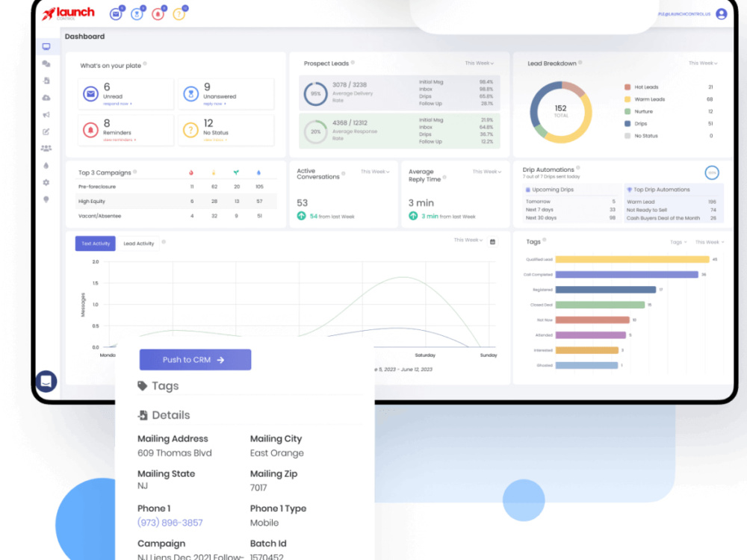Open the user profile avatar icon
The height and width of the screenshot is (560, 747).
[722, 14]
